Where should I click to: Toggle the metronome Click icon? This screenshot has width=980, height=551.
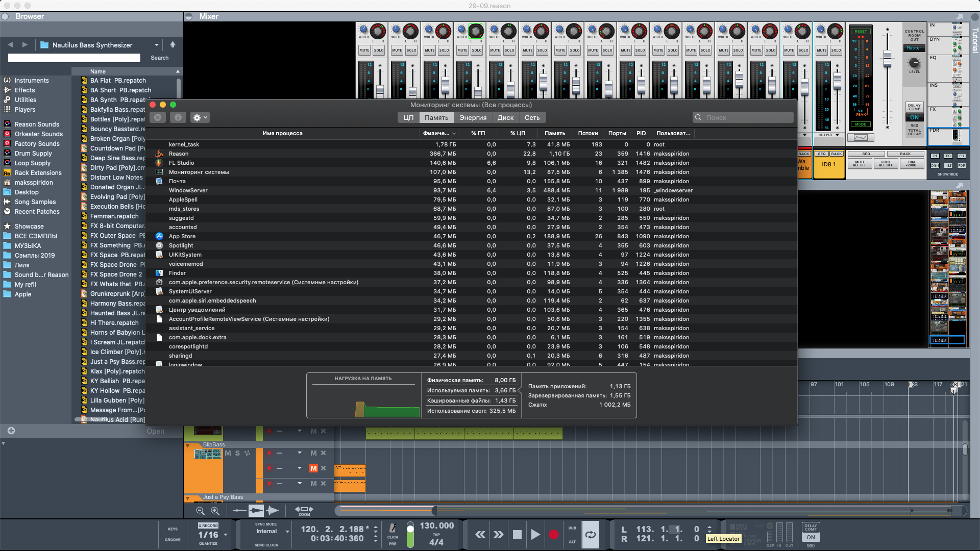pyautogui.click(x=393, y=529)
